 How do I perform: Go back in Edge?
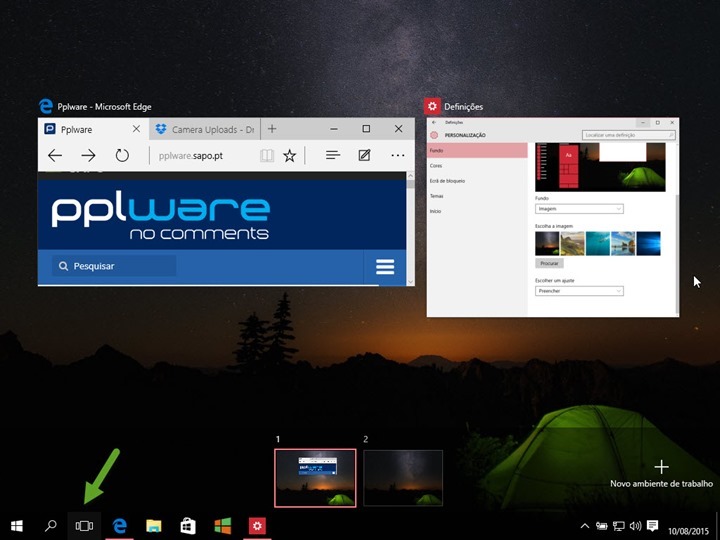[55, 156]
